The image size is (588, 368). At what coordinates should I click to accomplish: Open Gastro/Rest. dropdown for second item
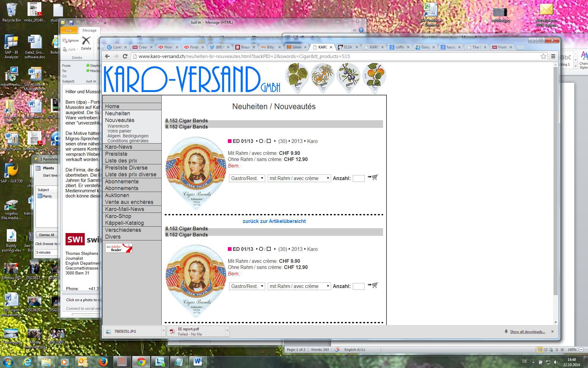pos(247,286)
